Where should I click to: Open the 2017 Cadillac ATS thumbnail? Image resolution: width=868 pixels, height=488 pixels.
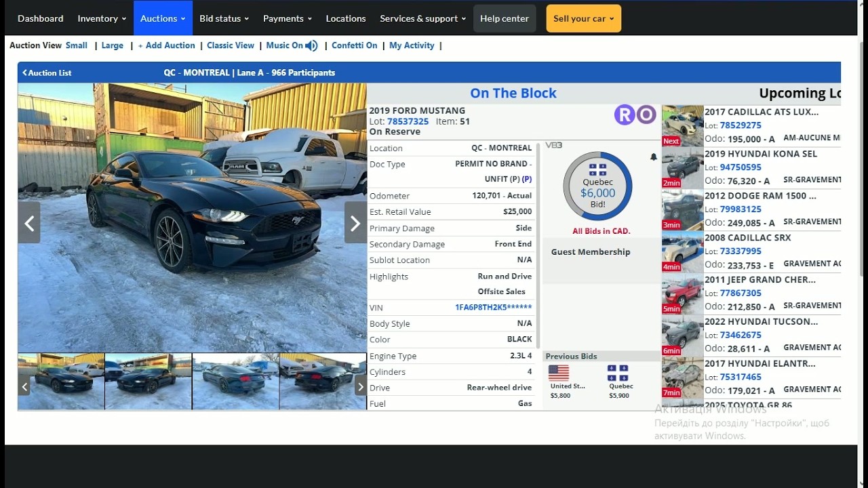click(x=683, y=126)
